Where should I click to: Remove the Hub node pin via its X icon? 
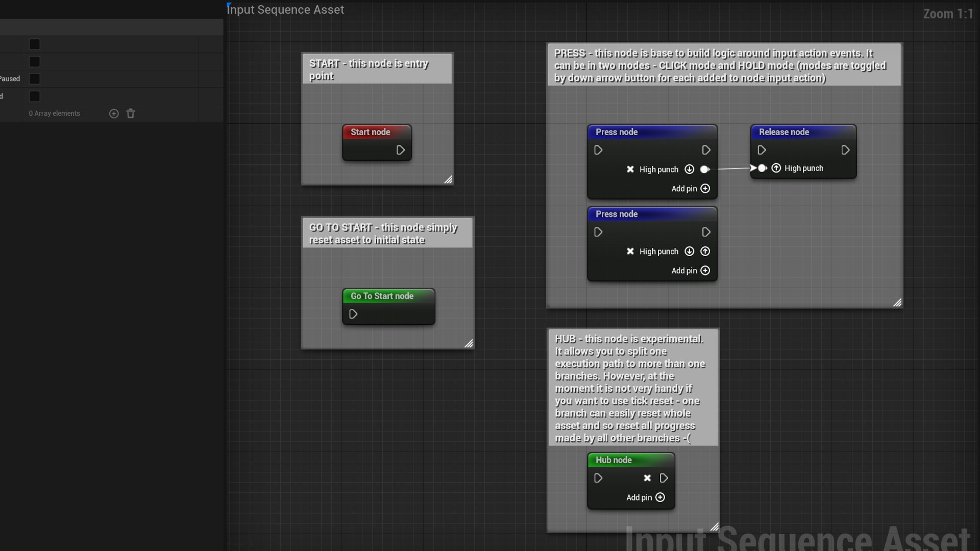648,478
